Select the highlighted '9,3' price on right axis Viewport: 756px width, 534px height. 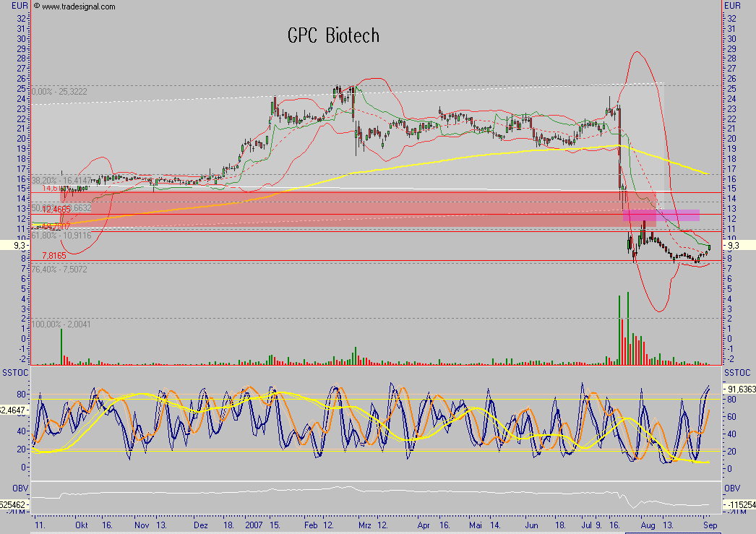tap(733, 245)
